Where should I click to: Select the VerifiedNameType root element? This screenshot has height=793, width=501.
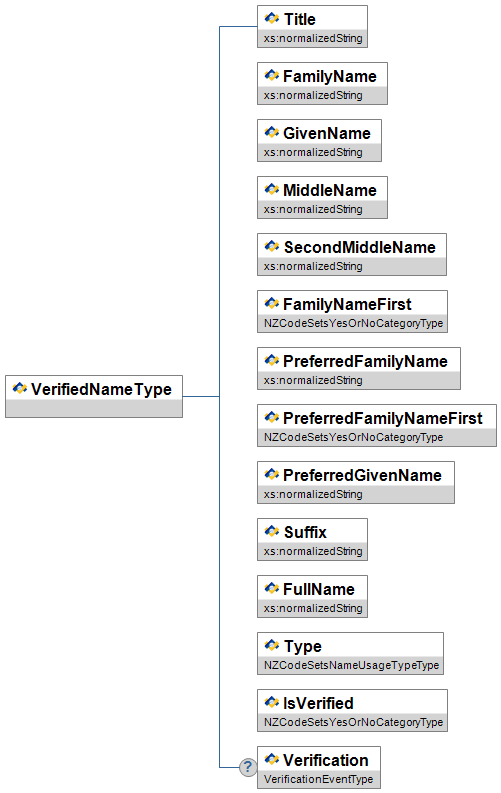(94, 396)
